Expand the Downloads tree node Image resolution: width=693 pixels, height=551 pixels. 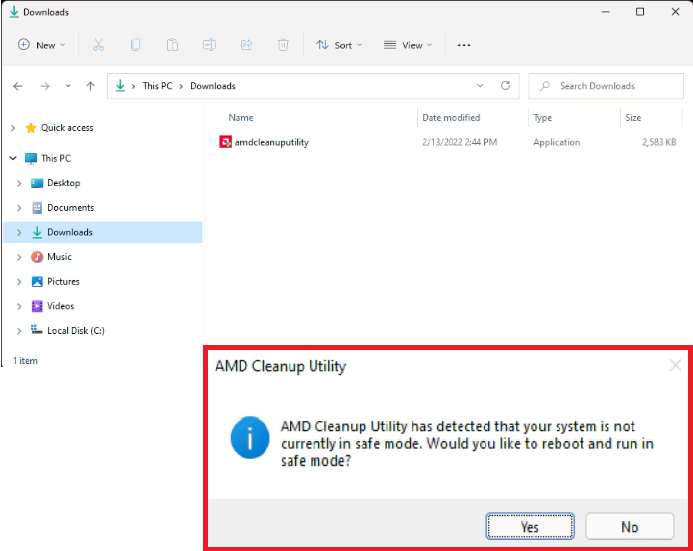tap(19, 232)
